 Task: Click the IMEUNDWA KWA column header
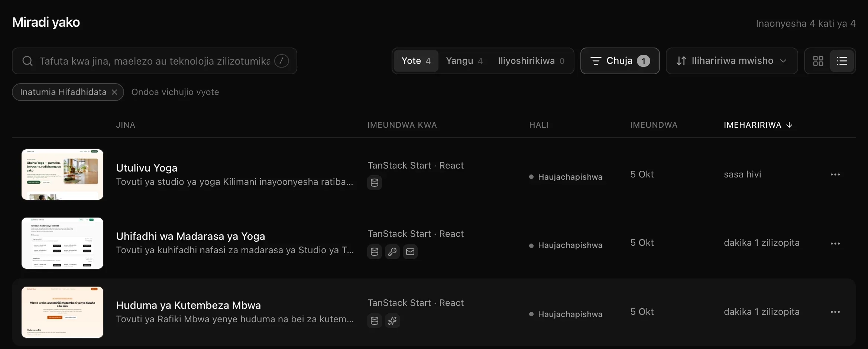[x=402, y=125]
